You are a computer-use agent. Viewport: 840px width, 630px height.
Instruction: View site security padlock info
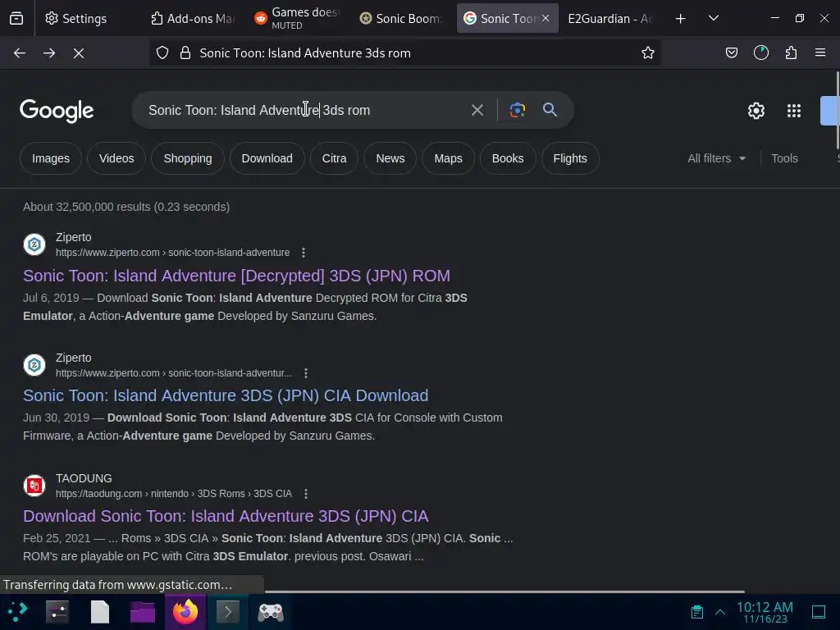point(185,53)
